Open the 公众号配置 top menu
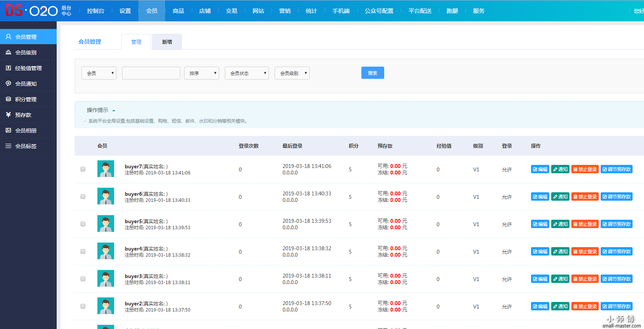The width and height of the screenshot is (644, 329). pos(379,11)
